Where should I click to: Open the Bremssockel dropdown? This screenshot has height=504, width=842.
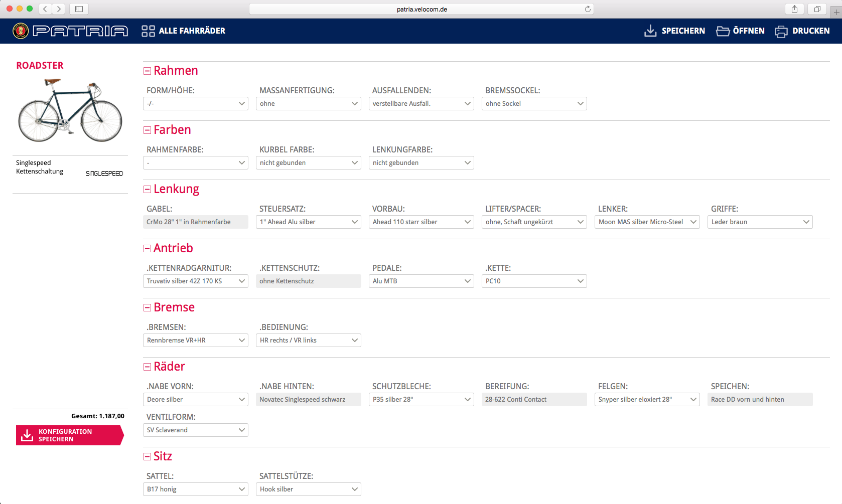[534, 104]
